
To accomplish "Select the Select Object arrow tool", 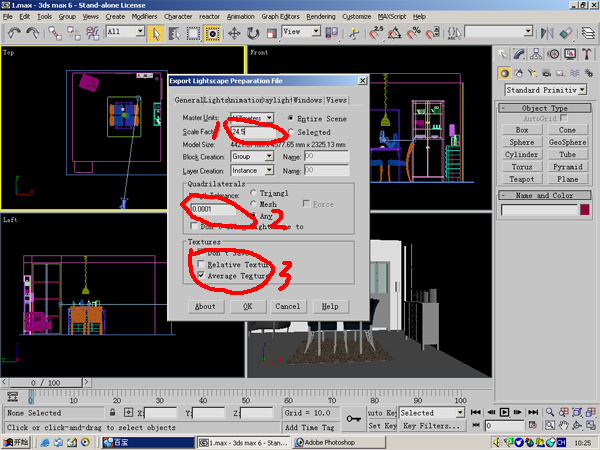I will 156,33.
